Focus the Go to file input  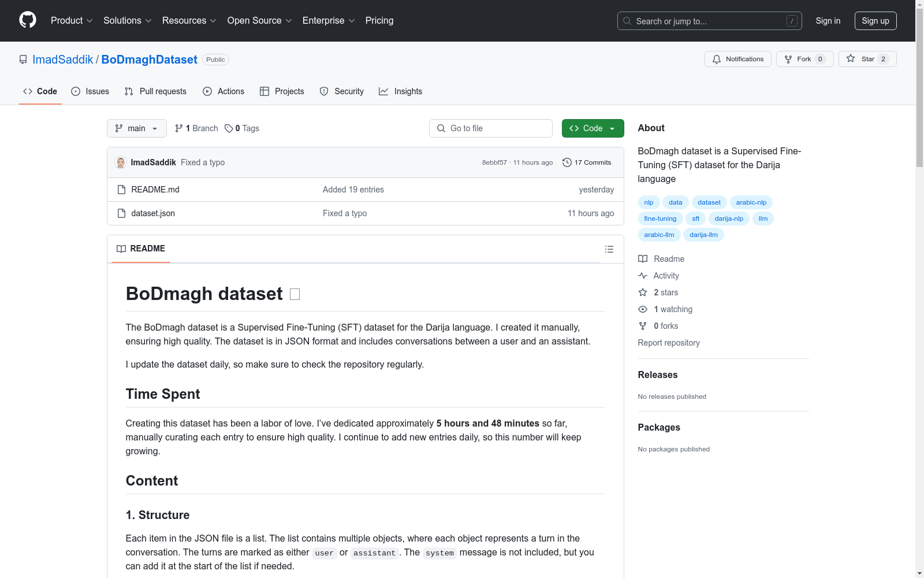(491, 128)
